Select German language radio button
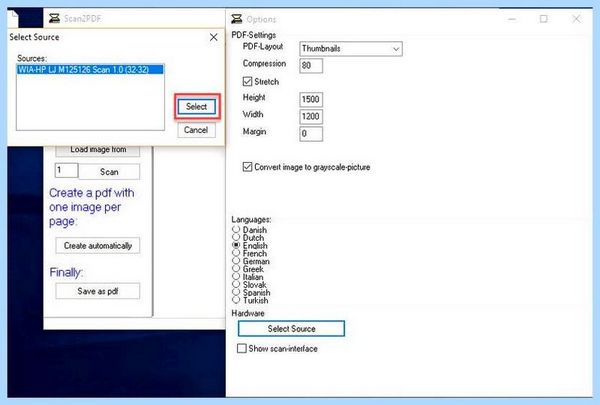 coord(236,261)
